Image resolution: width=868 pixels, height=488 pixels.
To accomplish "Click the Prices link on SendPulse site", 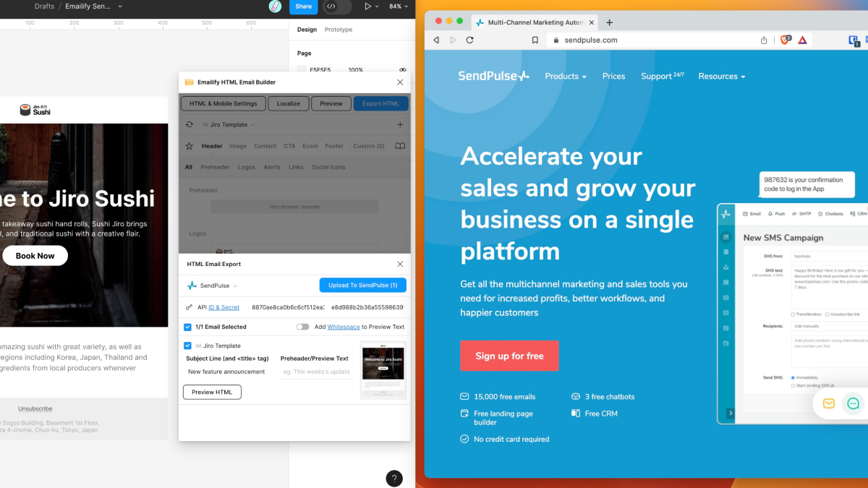I will [x=613, y=76].
